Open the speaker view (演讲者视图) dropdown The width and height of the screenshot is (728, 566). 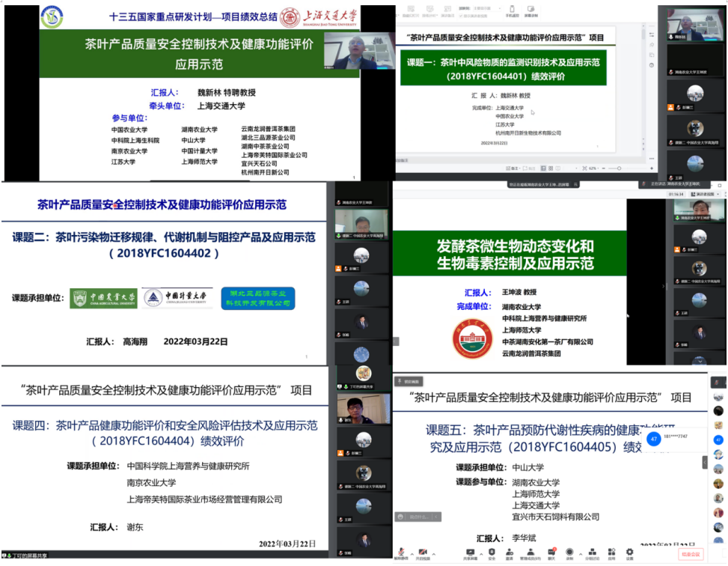click(705, 194)
